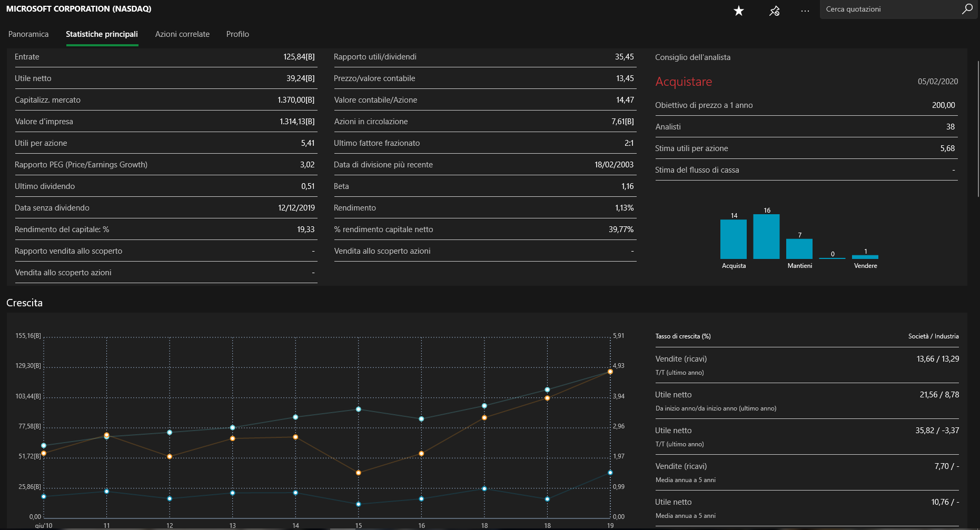Click the Entrate value 125,84[B]
The height and width of the screenshot is (530, 980).
tap(299, 57)
